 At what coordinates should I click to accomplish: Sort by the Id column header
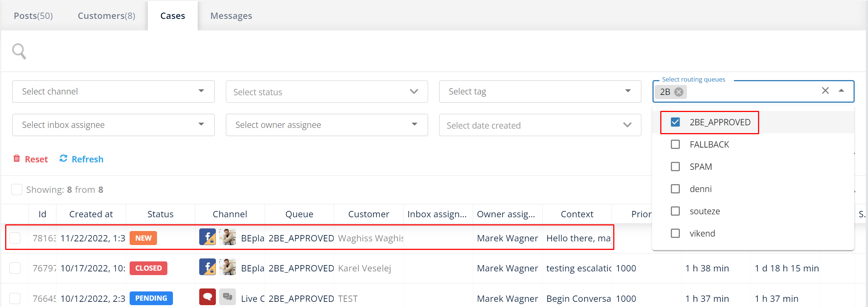click(43, 214)
